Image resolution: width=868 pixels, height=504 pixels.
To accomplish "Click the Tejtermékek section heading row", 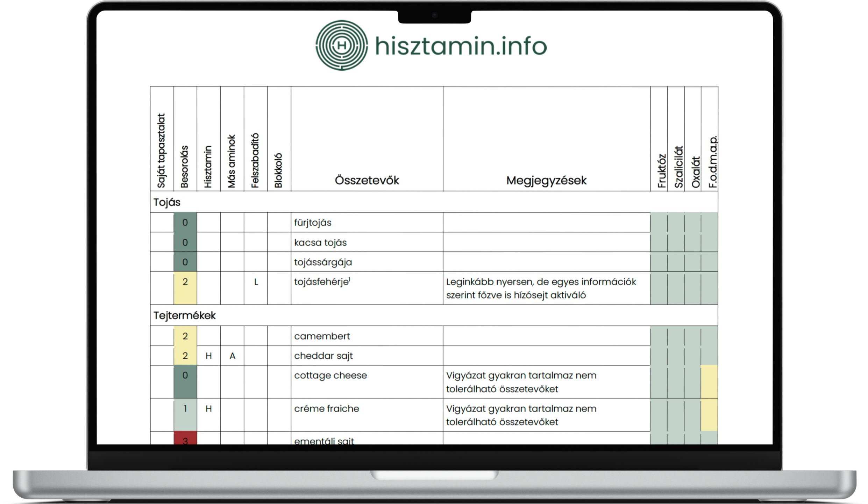I will click(185, 315).
